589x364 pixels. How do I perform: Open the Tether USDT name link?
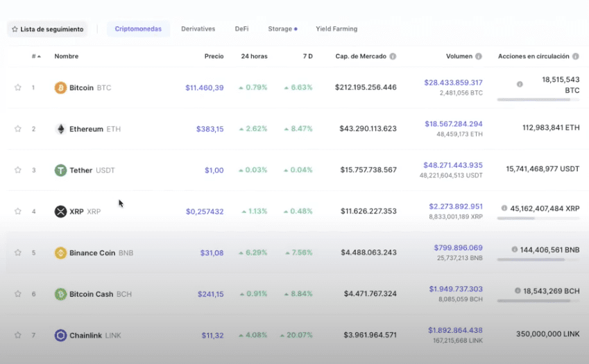tap(92, 171)
